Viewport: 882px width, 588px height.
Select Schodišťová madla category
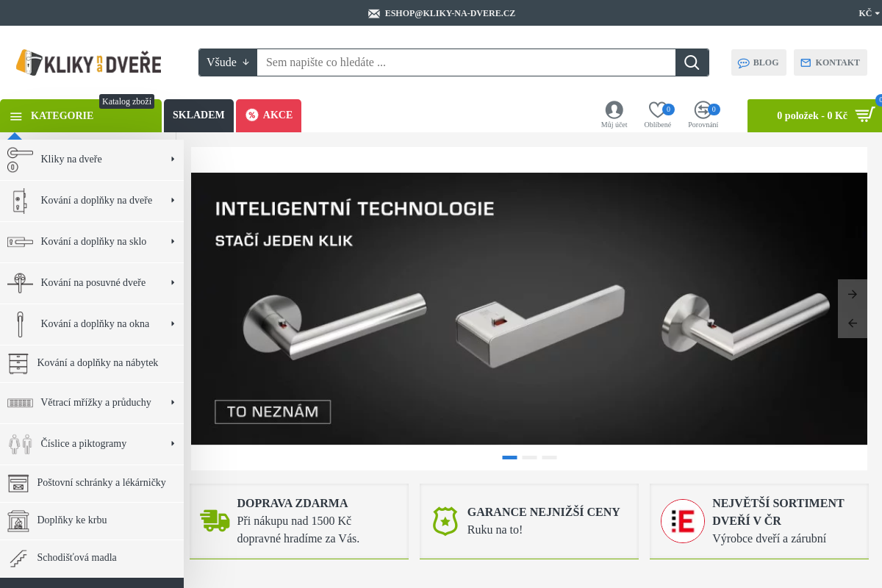[x=92, y=558]
